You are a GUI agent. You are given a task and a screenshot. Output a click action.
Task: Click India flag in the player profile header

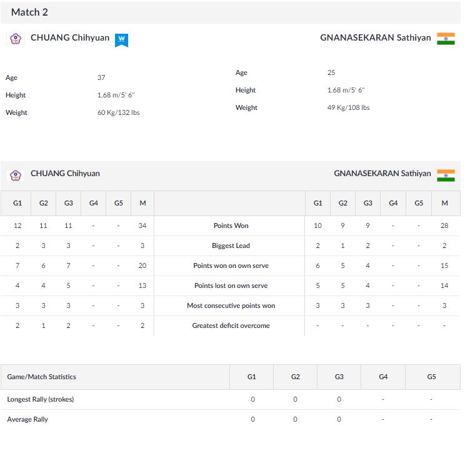tap(446, 38)
